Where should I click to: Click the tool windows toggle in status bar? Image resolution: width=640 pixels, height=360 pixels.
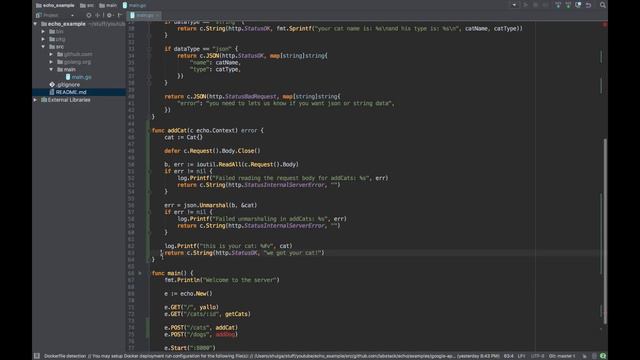click(x=36, y=356)
